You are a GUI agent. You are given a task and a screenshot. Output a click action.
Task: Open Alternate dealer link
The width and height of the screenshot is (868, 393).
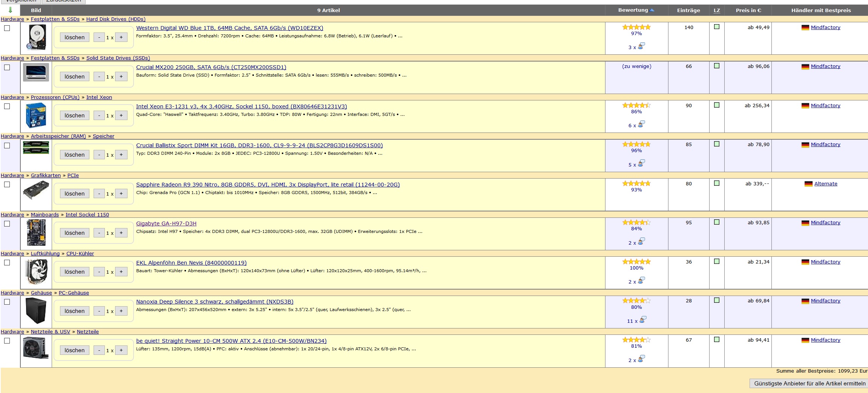point(826,184)
